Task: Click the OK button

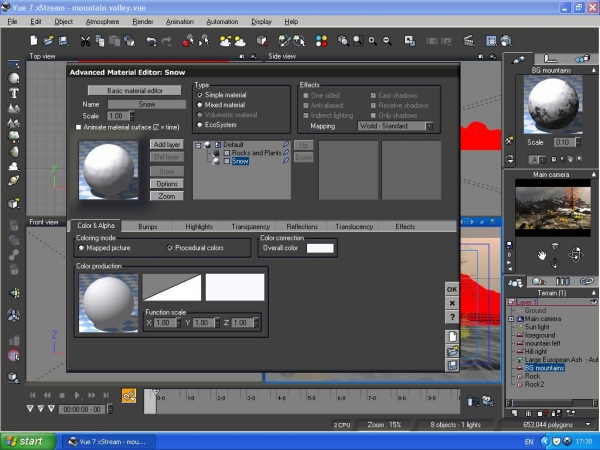Action: pos(452,289)
